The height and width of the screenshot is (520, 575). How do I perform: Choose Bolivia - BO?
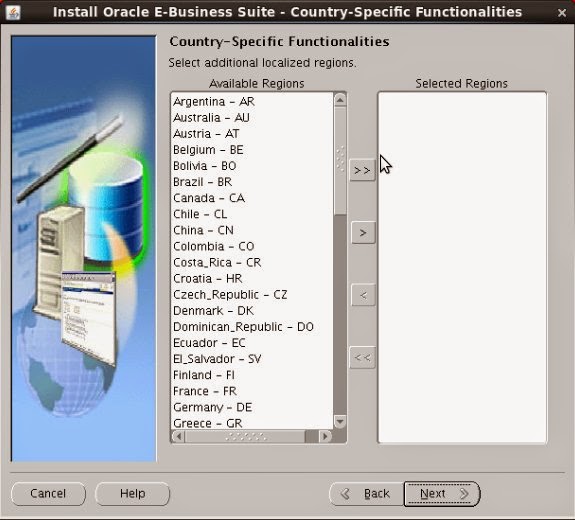coord(205,166)
